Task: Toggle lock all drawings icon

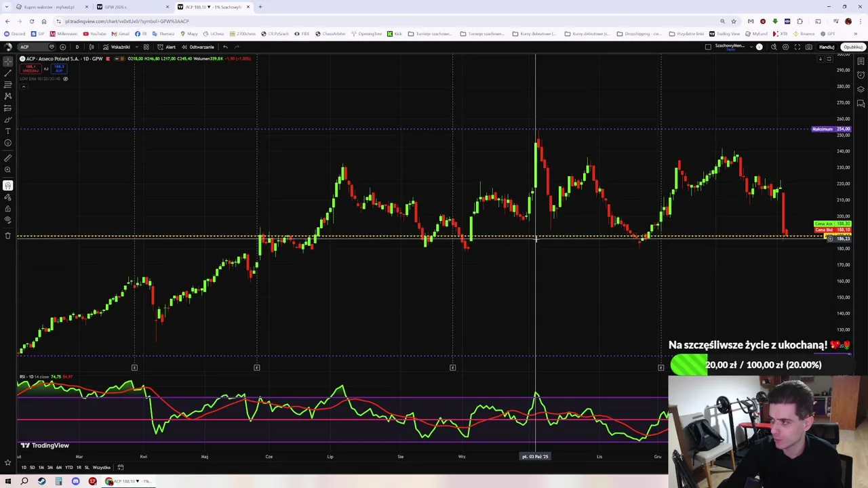Action: pos(8,208)
